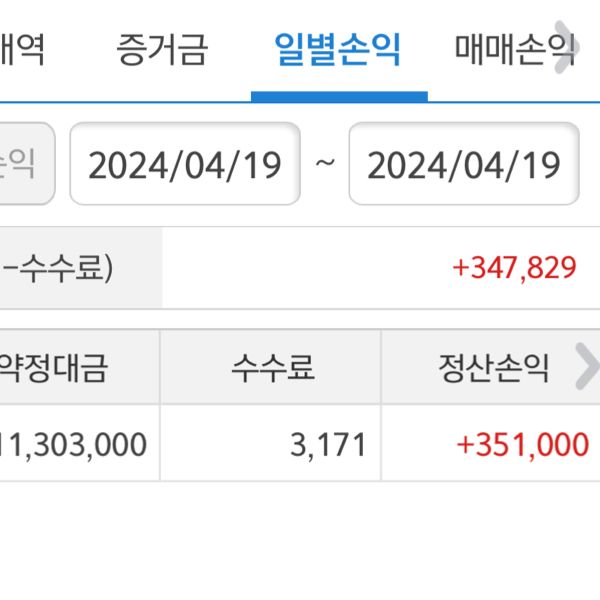Image resolution: width=600 pixels, height=600 pixels.
Task: Click the tab bar's right scroll arrow
Action: click(x=566, y=50)
